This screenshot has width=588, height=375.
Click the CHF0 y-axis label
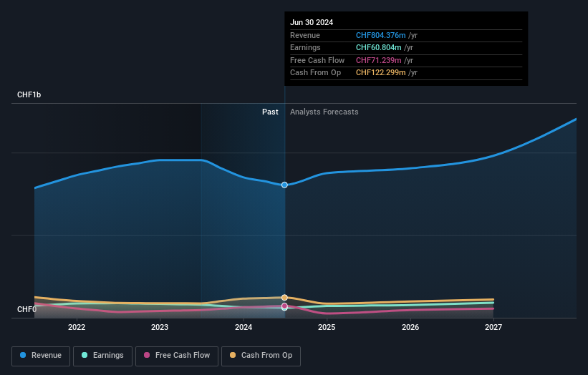coord(26,309)
